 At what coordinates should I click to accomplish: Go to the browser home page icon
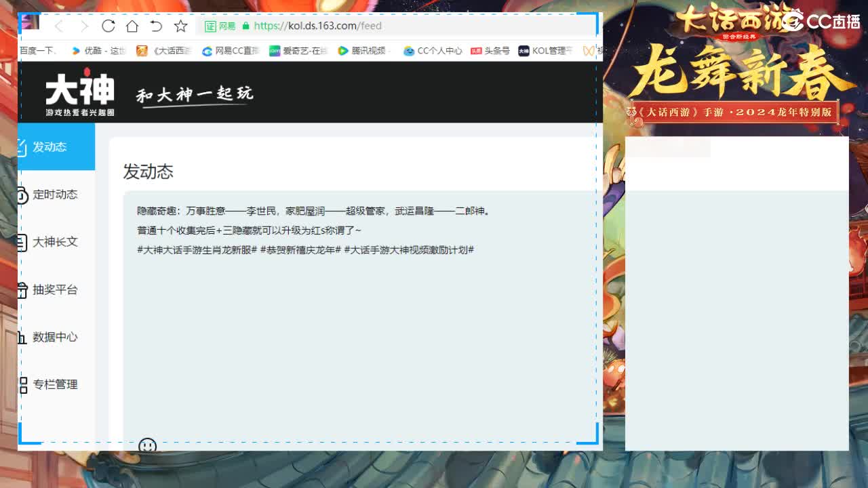pos(132,26)
